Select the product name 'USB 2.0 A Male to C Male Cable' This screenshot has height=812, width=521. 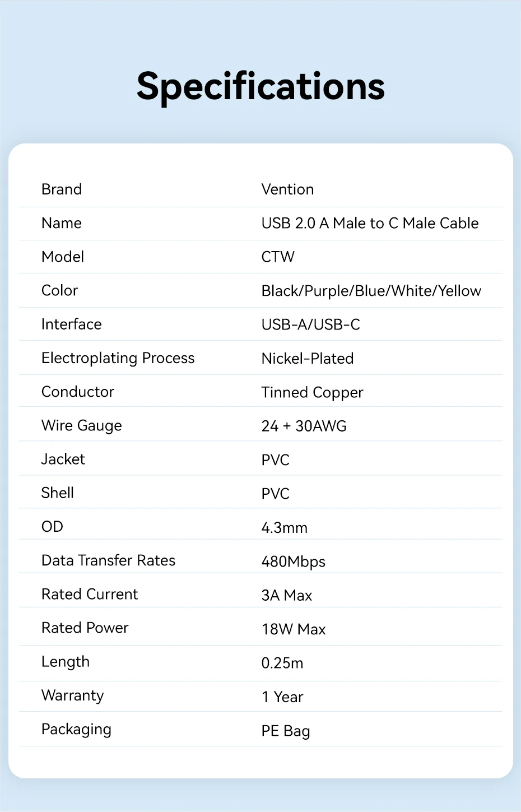pos(370,223)
